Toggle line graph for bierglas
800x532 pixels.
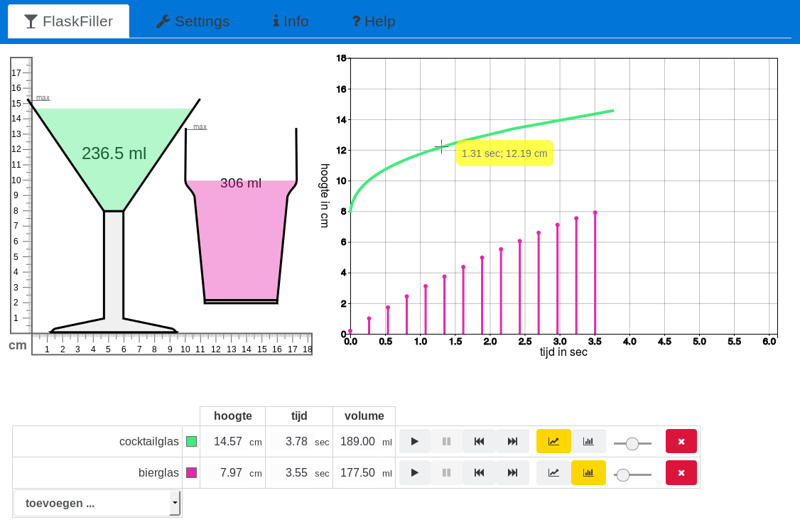553,472
